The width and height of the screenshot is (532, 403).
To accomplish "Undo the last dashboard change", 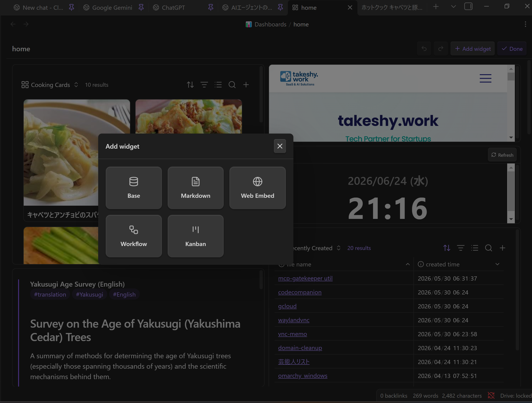I will point(424,49).
